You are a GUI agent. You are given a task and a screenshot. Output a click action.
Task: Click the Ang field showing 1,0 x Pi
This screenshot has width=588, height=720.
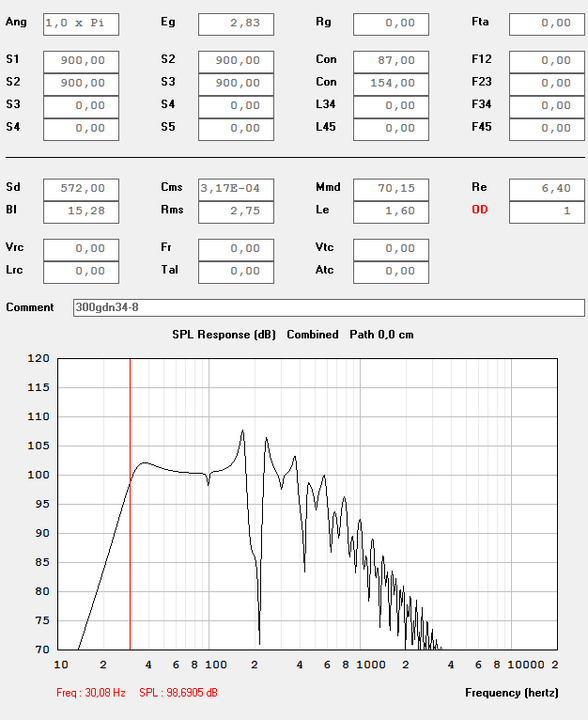pyautogui.click(x=81, y=24)
